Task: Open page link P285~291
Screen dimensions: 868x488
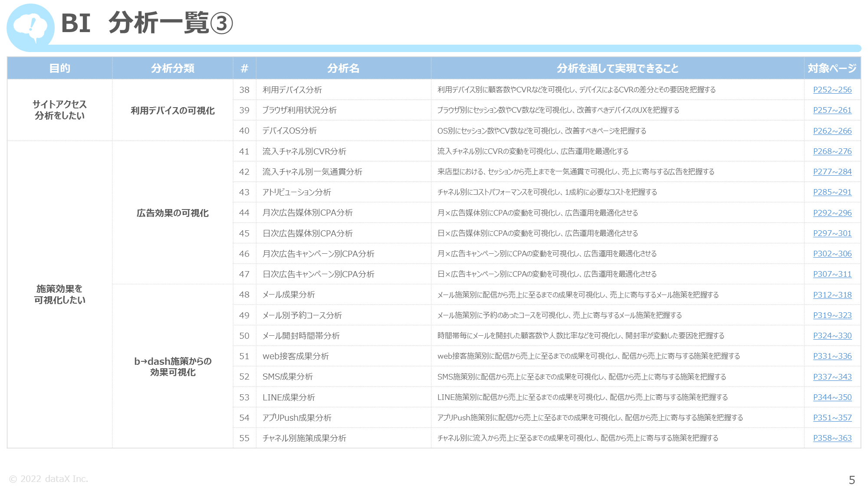Action: coord(832,192)
